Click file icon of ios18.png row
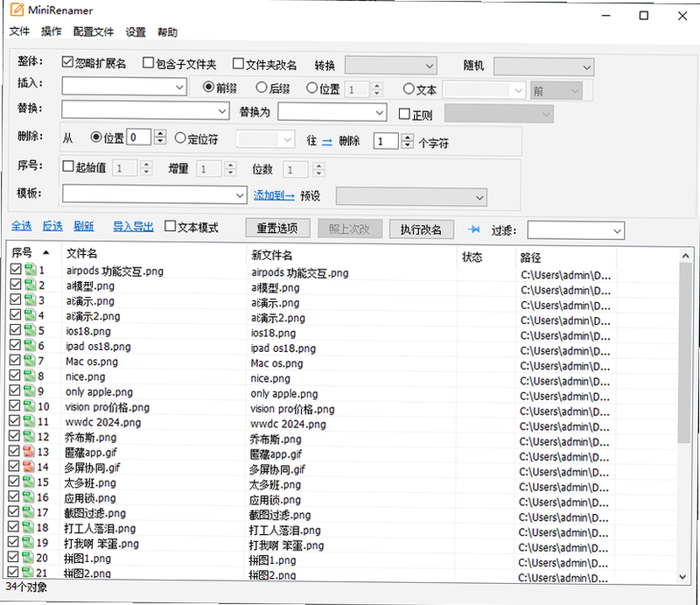The height and width of the screenshot is (605, 700). point(30,330)
